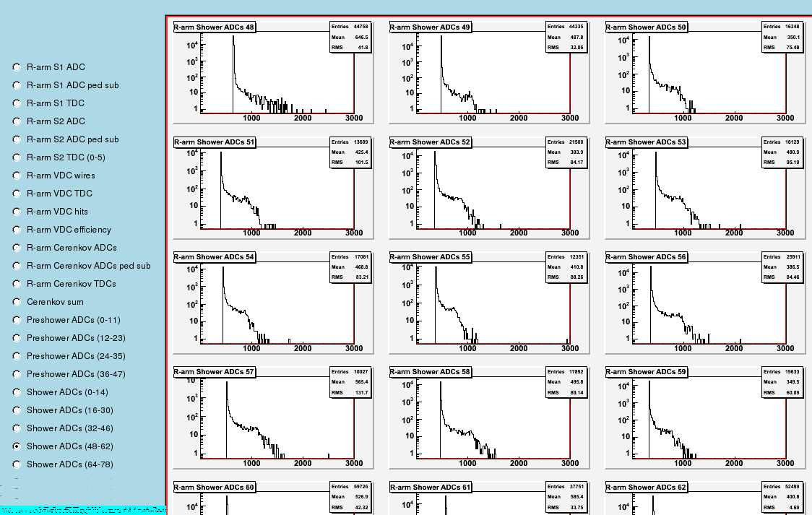Click the 'R-arm Shower ADCs 62' title box
Image resolution: width=812 pixels, height=515 pixels.
(647, 487)
